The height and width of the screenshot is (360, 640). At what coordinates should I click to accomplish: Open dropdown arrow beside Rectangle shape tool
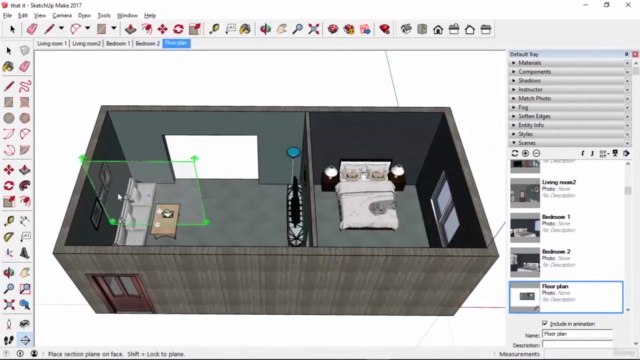coord(114,29)
